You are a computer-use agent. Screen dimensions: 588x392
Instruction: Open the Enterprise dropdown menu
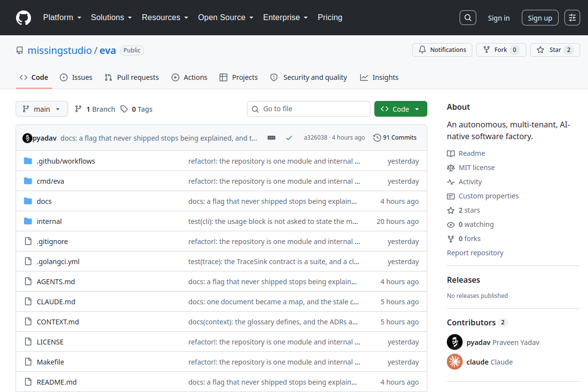pos(286,18)
